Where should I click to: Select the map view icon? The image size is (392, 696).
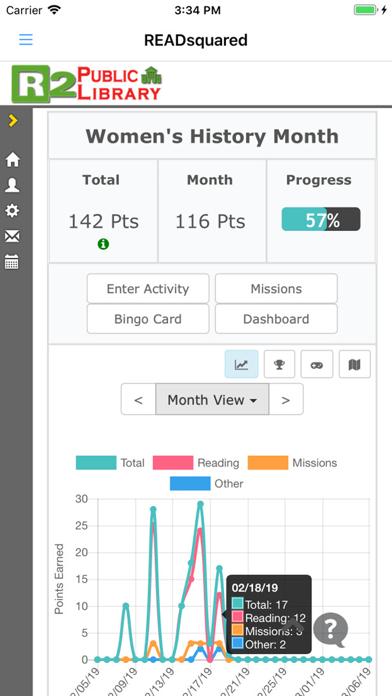(x=355, y=364)
